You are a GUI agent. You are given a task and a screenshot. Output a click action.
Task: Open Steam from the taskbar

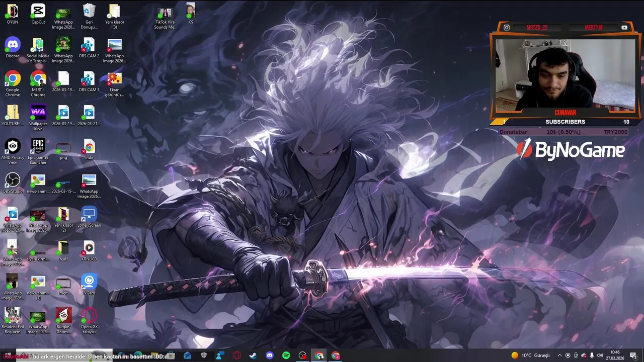[x=253, y=355]
